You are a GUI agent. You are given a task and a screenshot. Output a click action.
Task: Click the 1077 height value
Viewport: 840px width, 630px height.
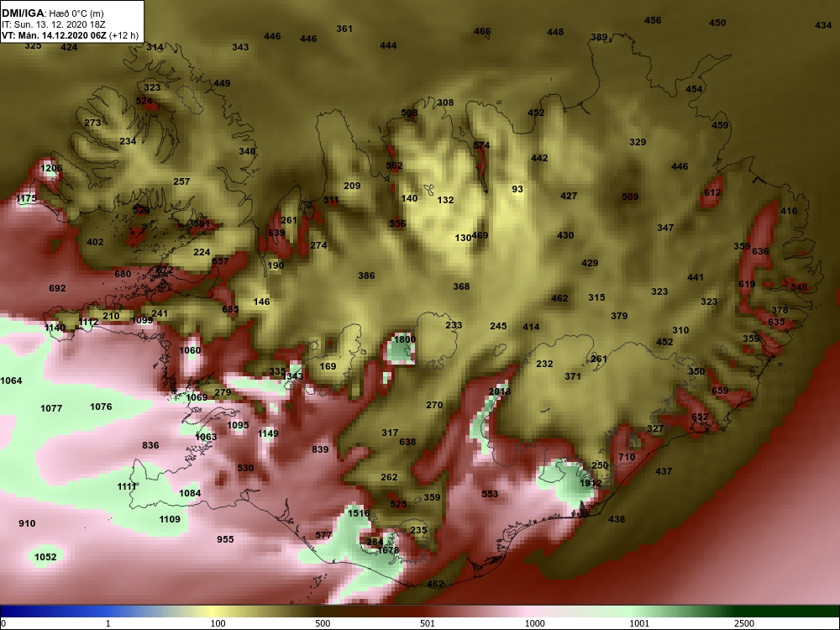click(51, 409)
